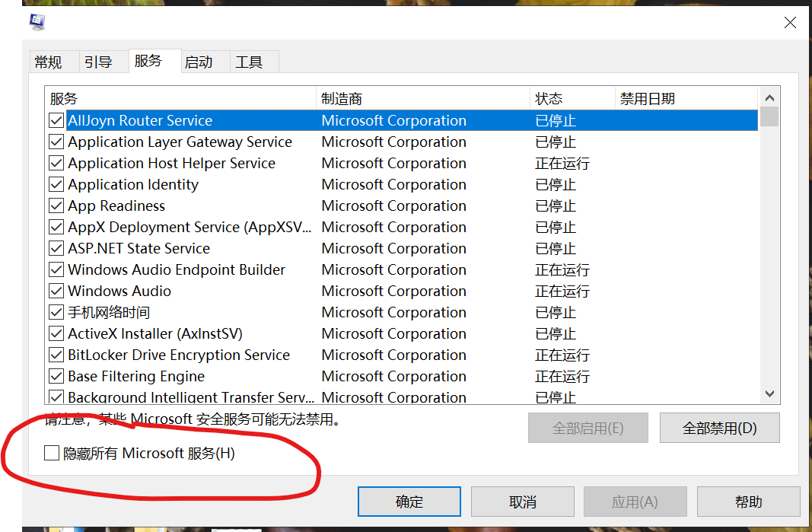Viewport: 812px width, 532px height.
Task: Sort by the 服务 column header
Action: (x=180, y=98)
